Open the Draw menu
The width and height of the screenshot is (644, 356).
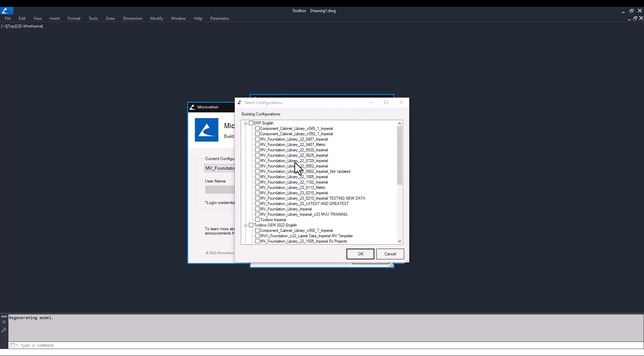[x=110, y=18]
